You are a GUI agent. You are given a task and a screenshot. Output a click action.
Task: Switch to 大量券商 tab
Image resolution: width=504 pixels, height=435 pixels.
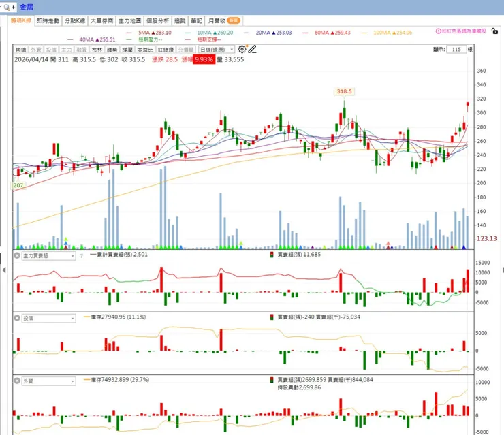click(x=101, y=21)
